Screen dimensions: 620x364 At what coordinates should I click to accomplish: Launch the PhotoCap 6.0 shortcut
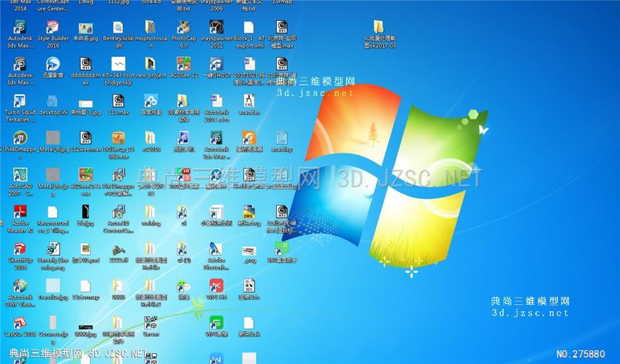[x=183, y=27]
